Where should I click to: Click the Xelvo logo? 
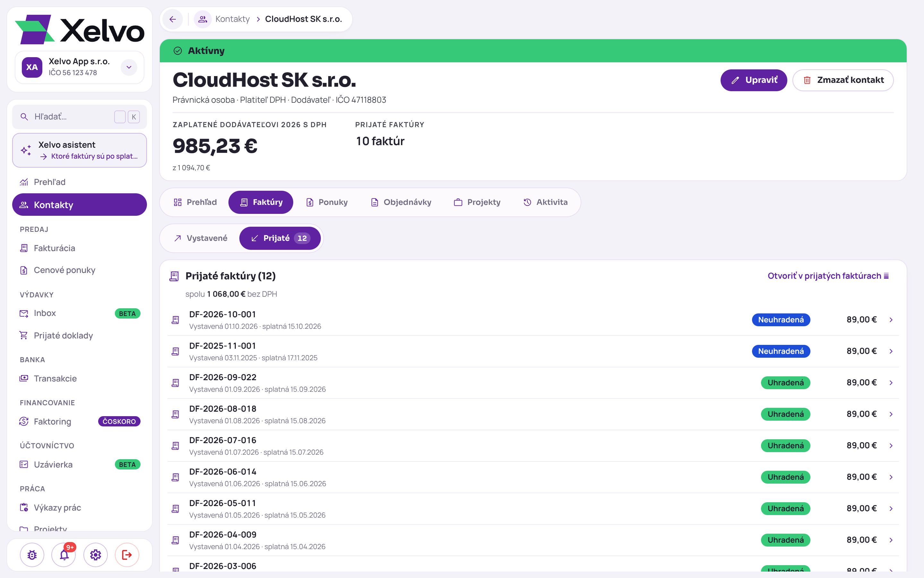[x=80, y=30]
